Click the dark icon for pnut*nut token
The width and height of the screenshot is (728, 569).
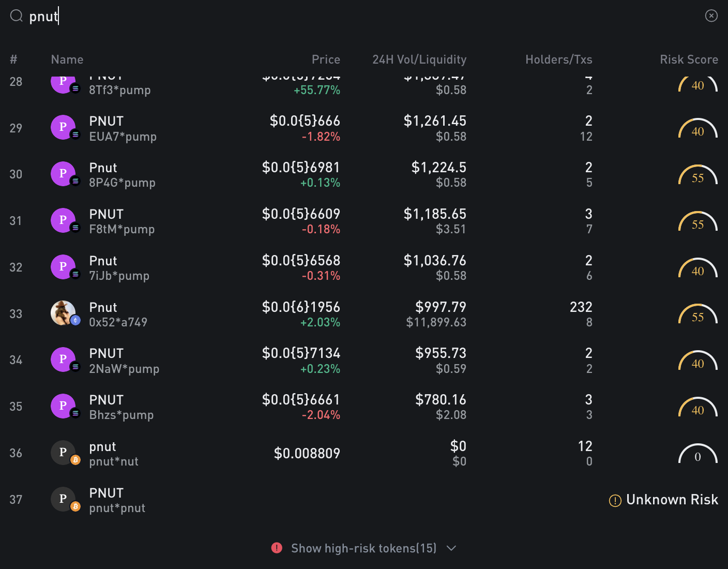[x=63, y=453]
